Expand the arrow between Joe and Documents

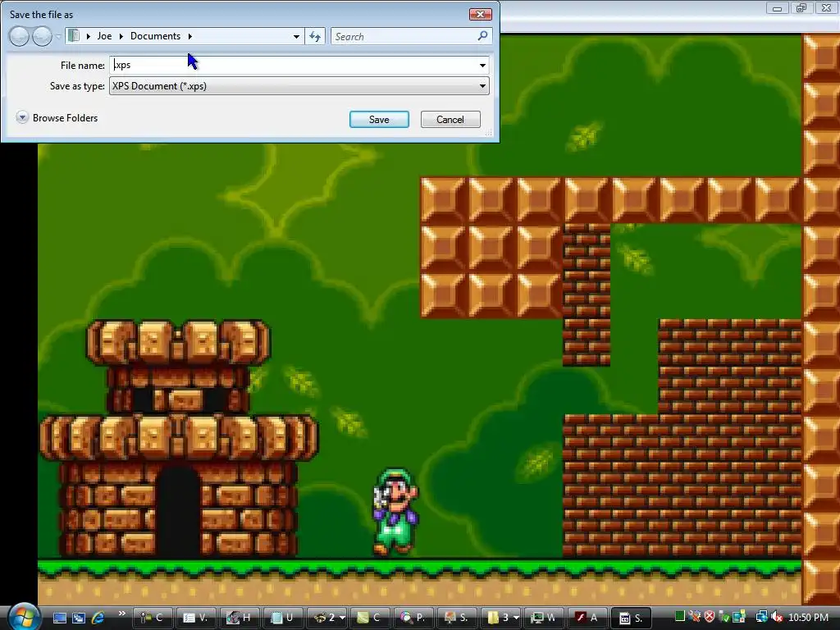coord(121,36)
